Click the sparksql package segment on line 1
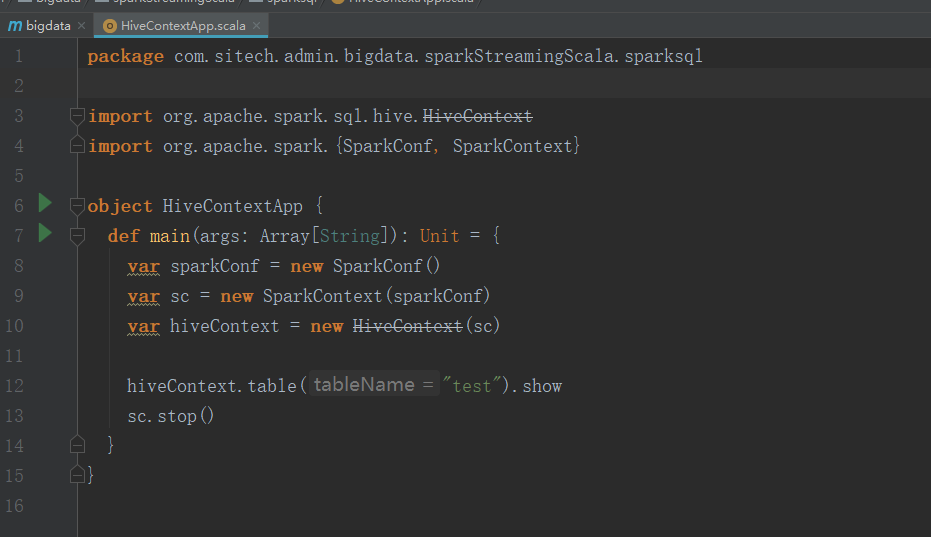Viewport: 931px width, 537px height. tap(663, 56)
